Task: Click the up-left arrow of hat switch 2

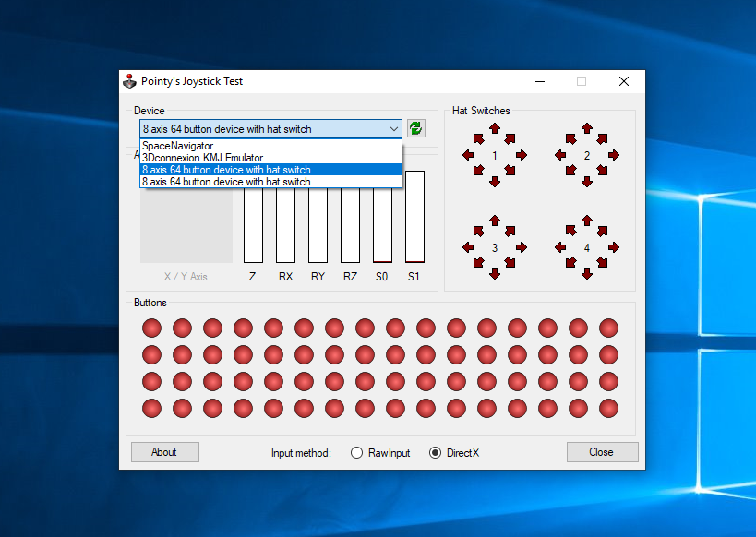Action: click(571, 139)
